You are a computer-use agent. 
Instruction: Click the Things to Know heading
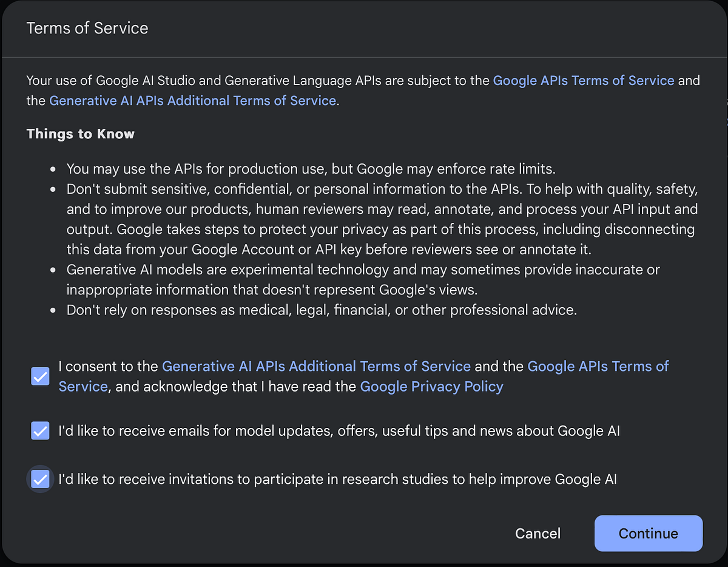coord(80,134)
